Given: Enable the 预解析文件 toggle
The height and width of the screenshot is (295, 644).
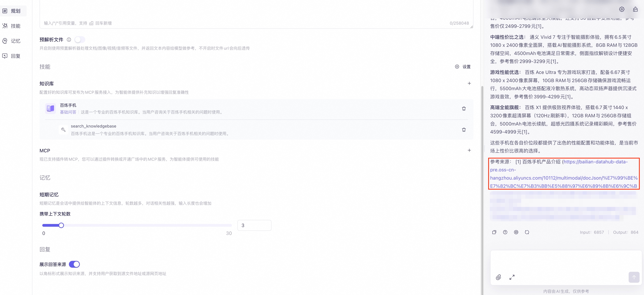Looking at the screenshot, I should point(80,40).
